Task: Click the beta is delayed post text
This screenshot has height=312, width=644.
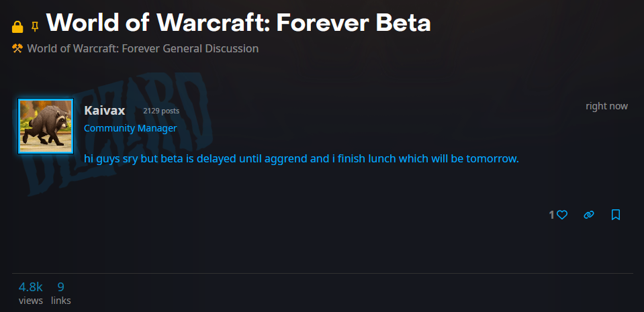Action: point(302,158)
